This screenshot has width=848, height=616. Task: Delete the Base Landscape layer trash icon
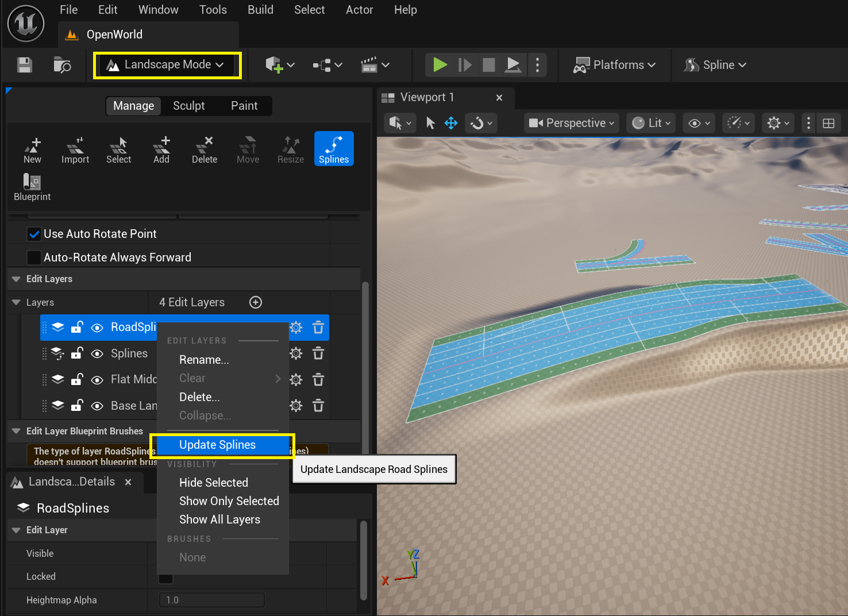318,406
